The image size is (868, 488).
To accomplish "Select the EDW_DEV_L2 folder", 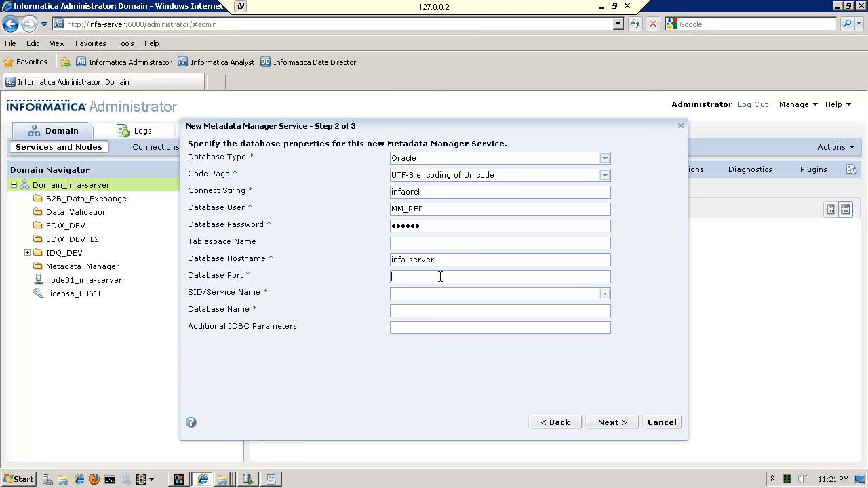I will tap(66, 239).
